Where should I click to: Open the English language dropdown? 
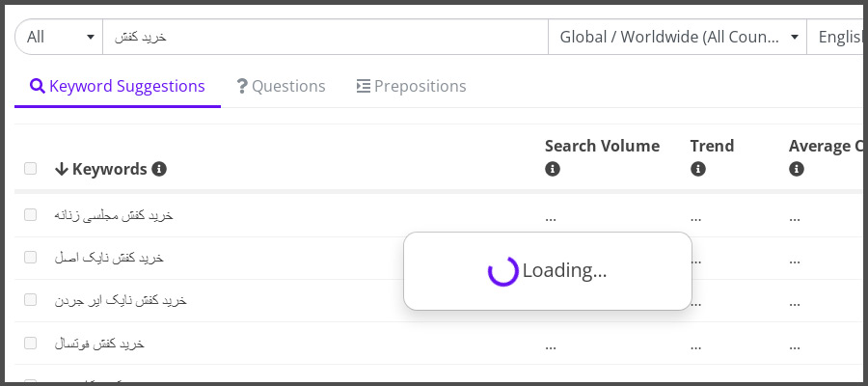(x=837, y=37)
